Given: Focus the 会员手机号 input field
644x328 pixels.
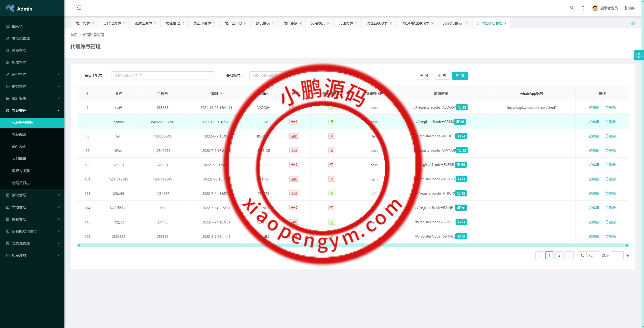Looking at the screenshot, I should [163, 75].
